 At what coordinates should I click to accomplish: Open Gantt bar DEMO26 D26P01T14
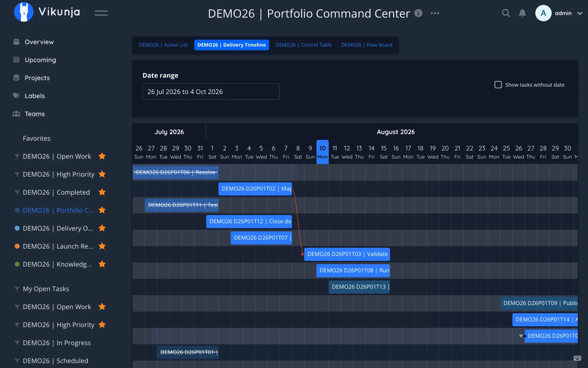pyautogui.click(x=545, y=320)
